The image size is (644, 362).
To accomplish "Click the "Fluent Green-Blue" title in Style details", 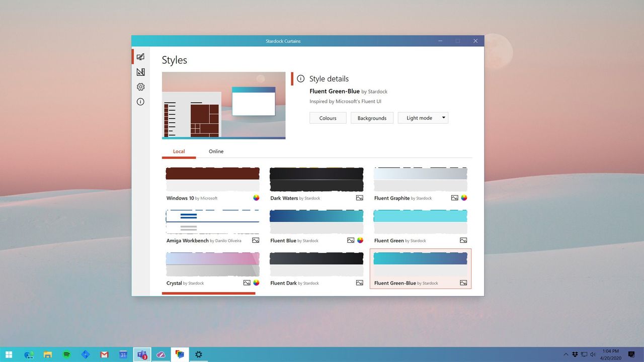I will point(335,91).
